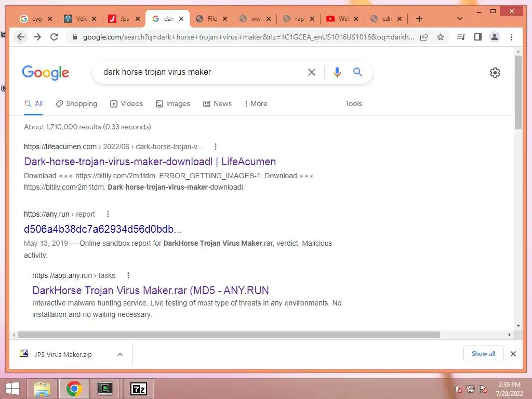
Task: Open a new browser tab
Action: tap(419, 19)
